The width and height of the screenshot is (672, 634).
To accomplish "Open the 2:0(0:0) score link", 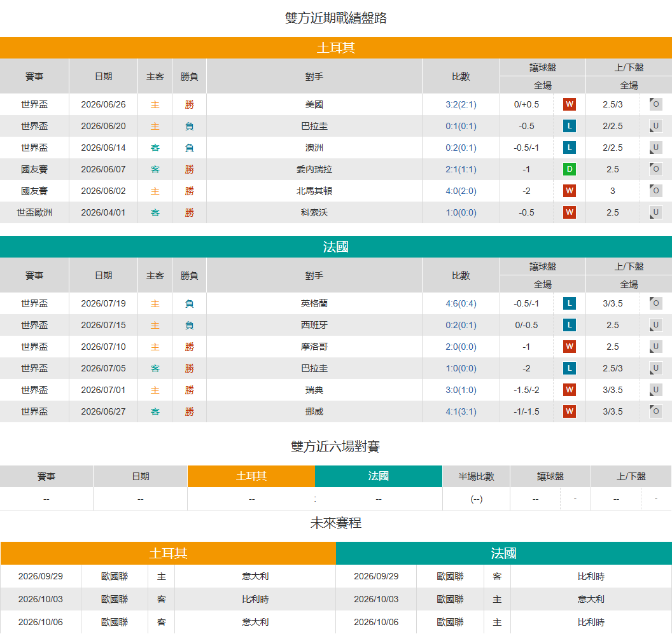I will tap(461, 347).
